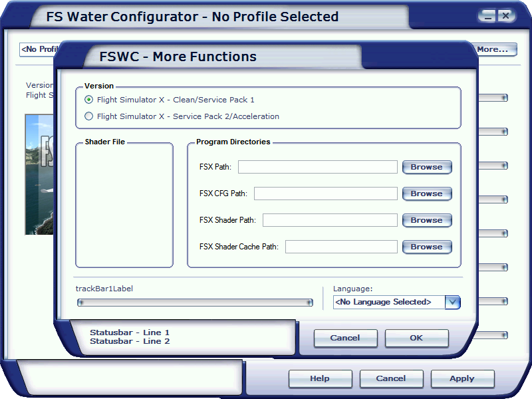Click the bottommost slider in the main window
The width and height of the screenshot is (532, 399).
point(491,335)
